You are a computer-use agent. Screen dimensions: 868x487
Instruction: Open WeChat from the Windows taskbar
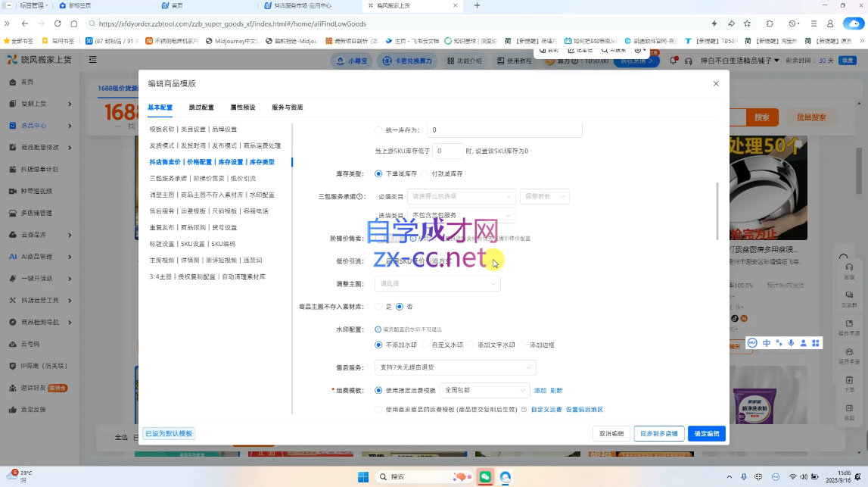[484, 476]
